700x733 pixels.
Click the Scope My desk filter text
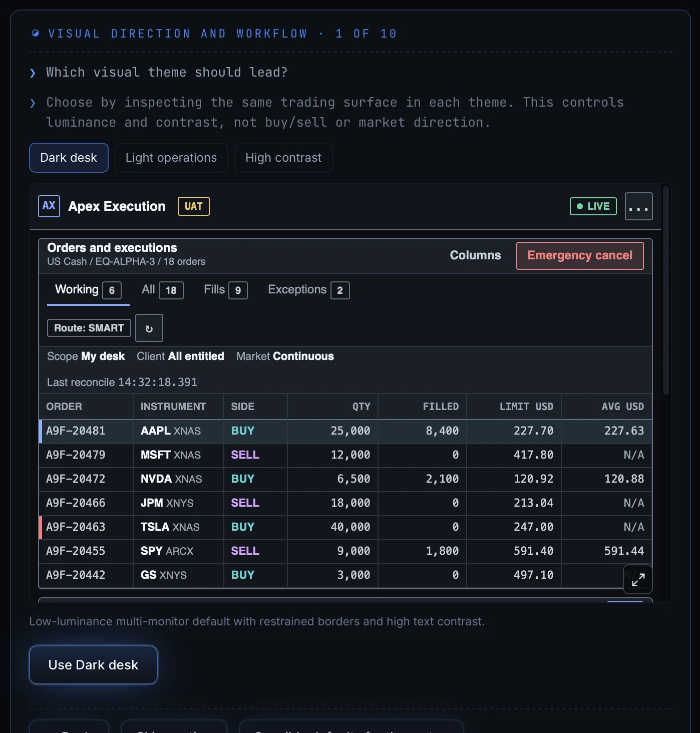pyautogui.click(x=86, y=356)
